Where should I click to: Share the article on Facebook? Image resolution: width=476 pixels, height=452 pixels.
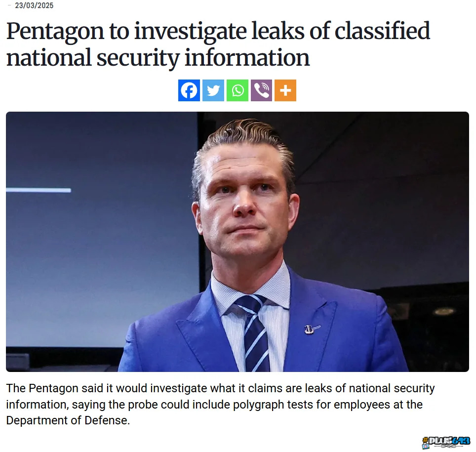click(189, 90)
